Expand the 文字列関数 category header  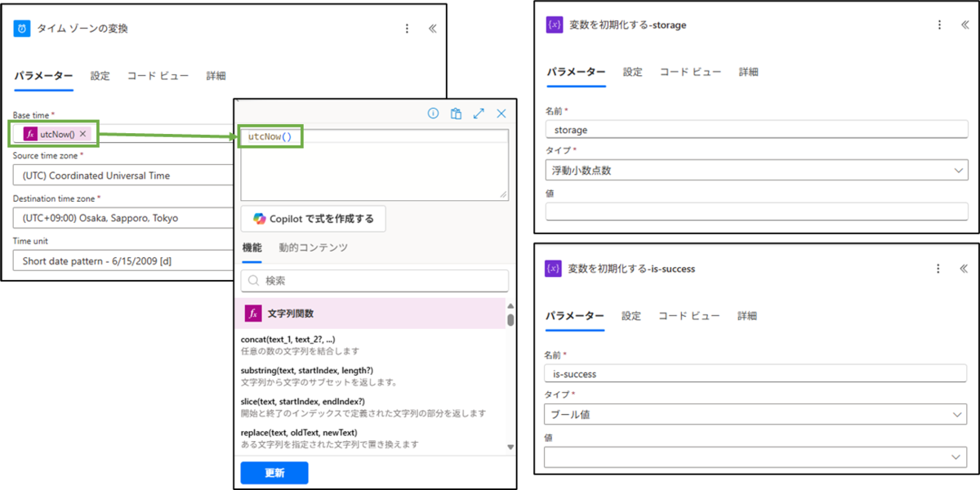tap(373, 314)
